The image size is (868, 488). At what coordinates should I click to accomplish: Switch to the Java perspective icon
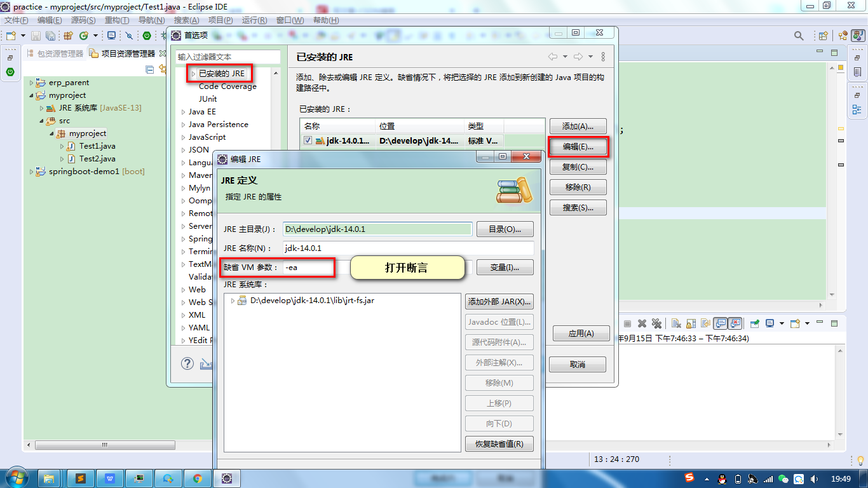tap(858, 36)
